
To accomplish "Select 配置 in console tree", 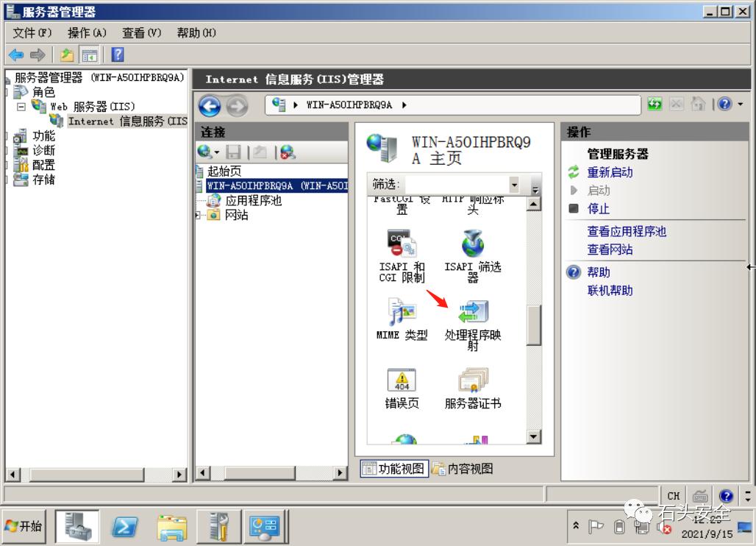I will [43, 165].
